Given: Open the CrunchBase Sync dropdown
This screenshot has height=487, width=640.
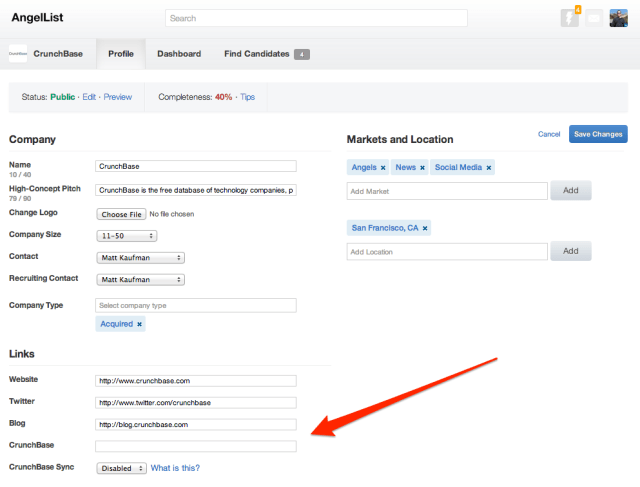Looking at the screenshot, I should click(x=121, y=468).
